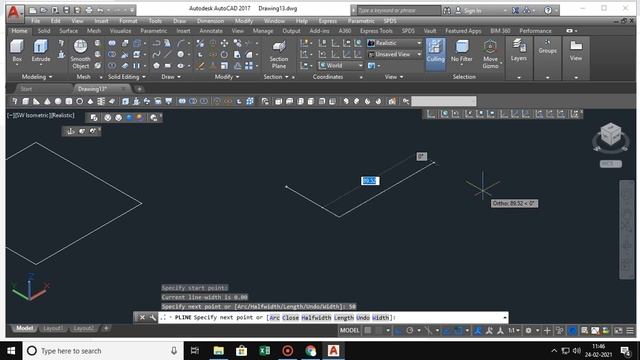Open the Unsaved View dropdown
The height and width of the screenshot is (360, 640).
(x=395, y=54)
